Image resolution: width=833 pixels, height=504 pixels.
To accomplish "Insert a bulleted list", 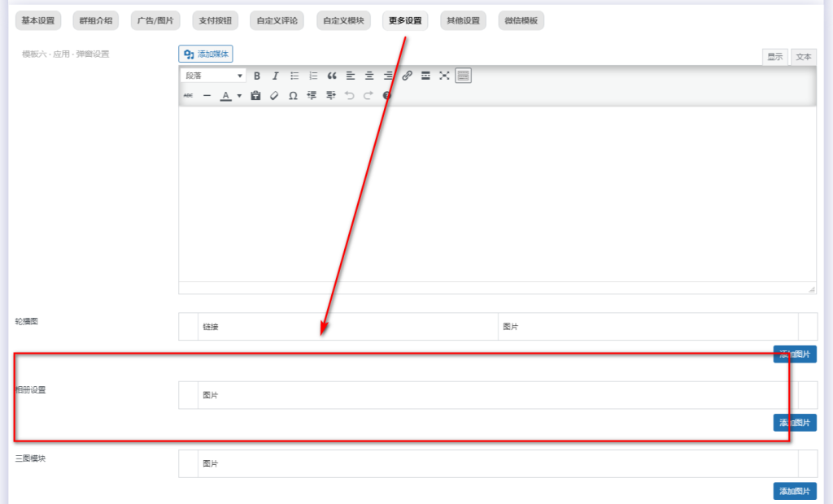I will click(294, 76).
